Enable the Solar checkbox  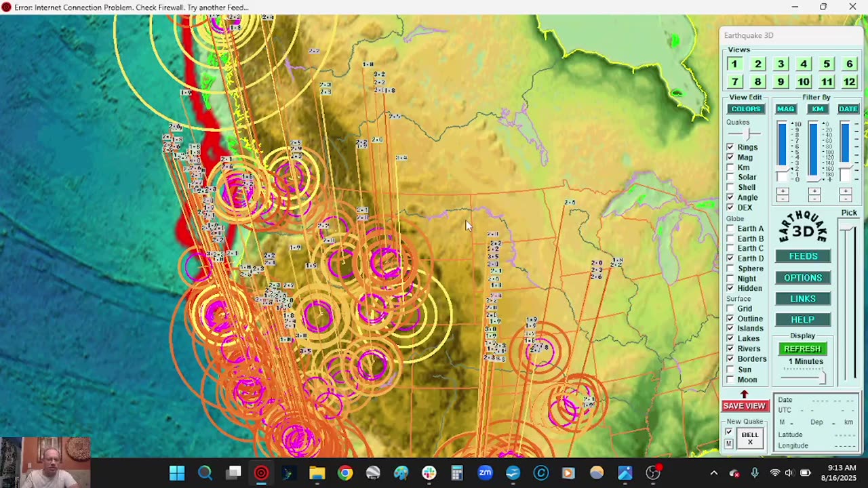point(730,177)
